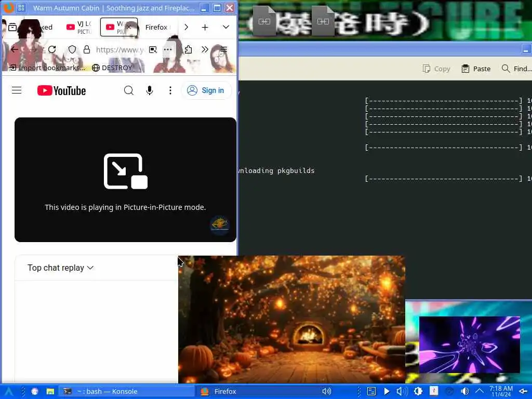Advance the tab strip with the right arrow
Viewport: 532px width, 399px height.
point(187,27)
